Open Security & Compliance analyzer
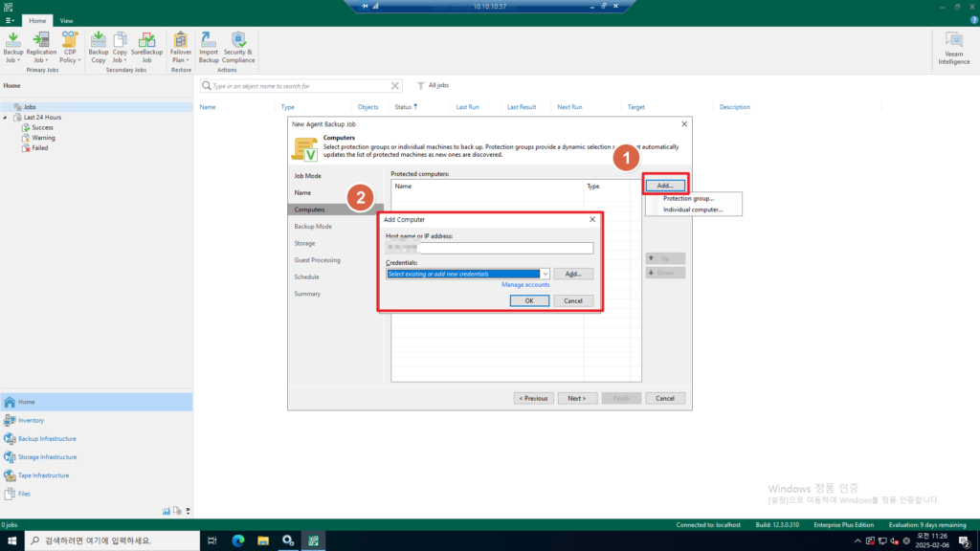The height and width of the screenshot is (551, 980). (238, 48)
